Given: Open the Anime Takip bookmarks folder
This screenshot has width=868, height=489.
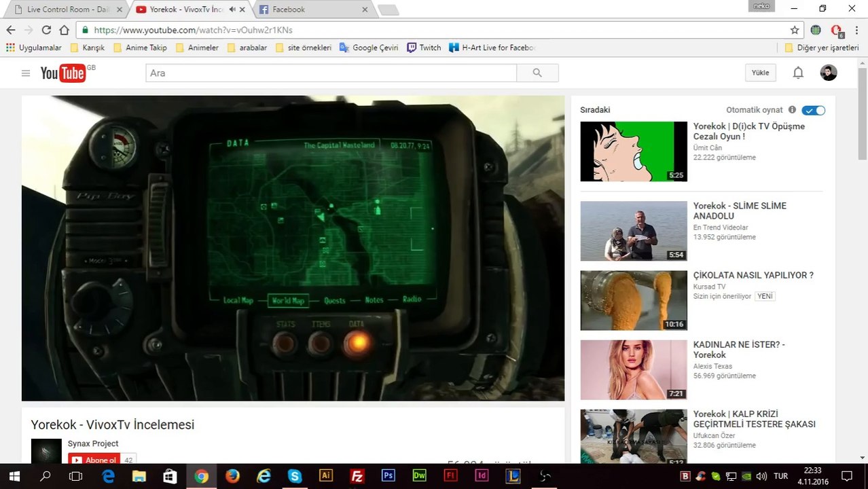Looking at the screenshot, I should [x=140, y=48].
